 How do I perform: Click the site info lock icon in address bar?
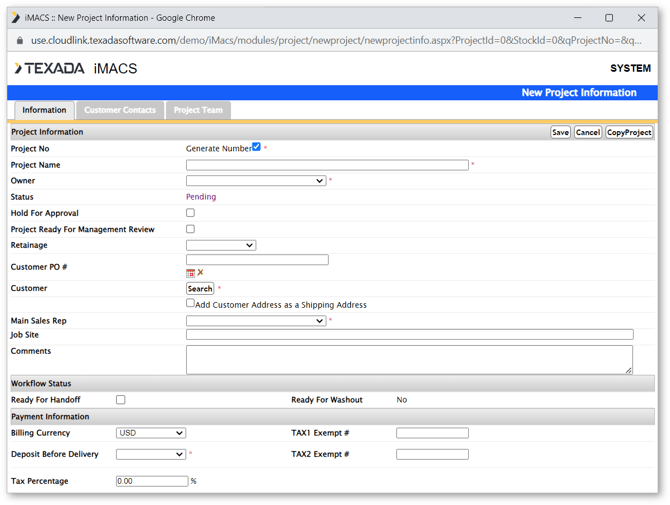point(19,41)
